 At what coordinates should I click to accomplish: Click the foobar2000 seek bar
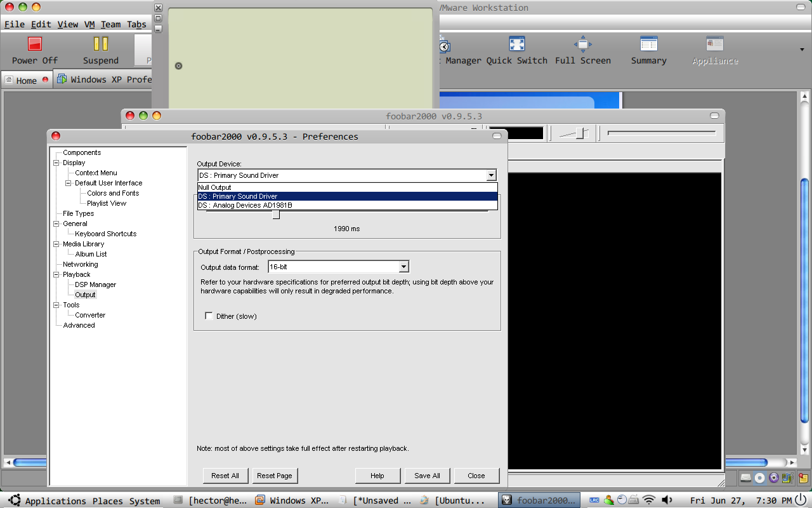click(x=662, y=133)
